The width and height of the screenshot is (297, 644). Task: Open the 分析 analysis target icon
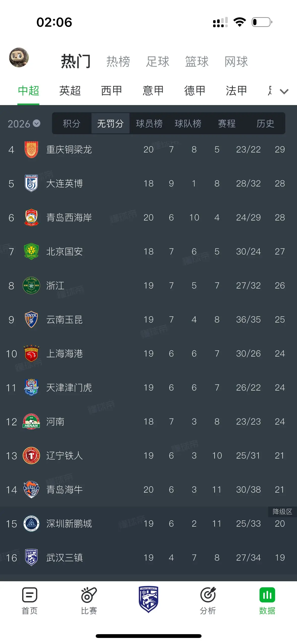coord(208,595)
